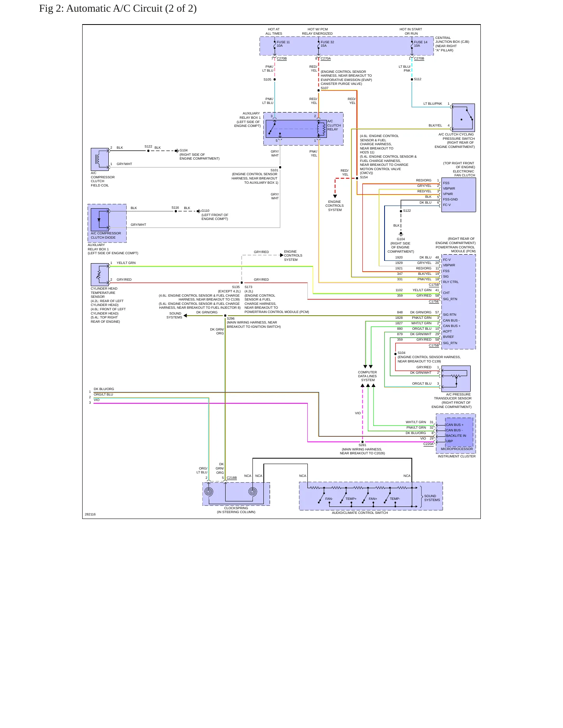Click splice label "S281"

coord(362,445)
